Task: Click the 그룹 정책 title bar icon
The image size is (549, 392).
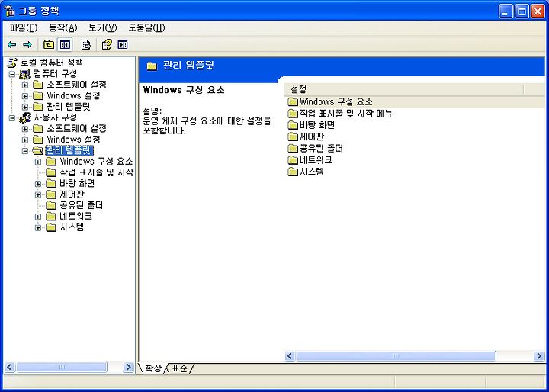Action: (x=11, y=11)
